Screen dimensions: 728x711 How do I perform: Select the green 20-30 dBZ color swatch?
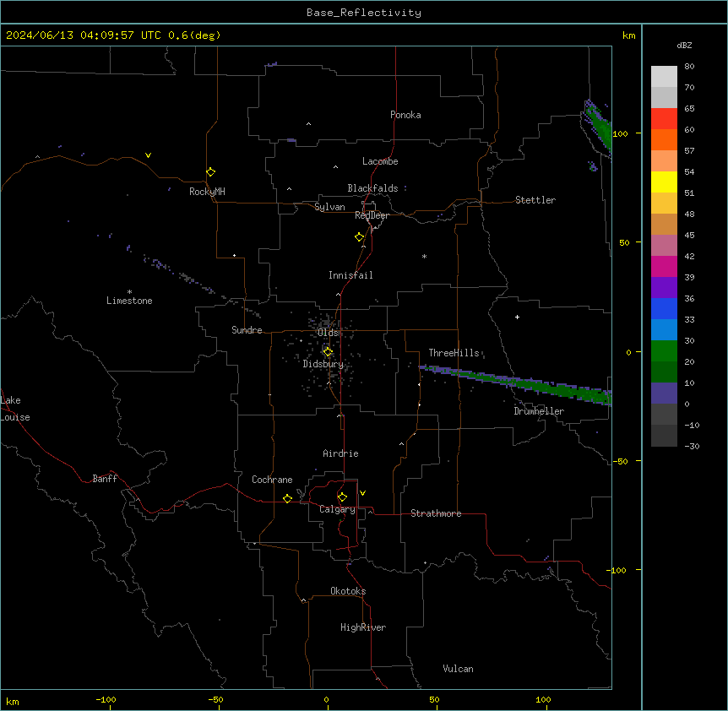pyautogui.click(x=664, y=351)
